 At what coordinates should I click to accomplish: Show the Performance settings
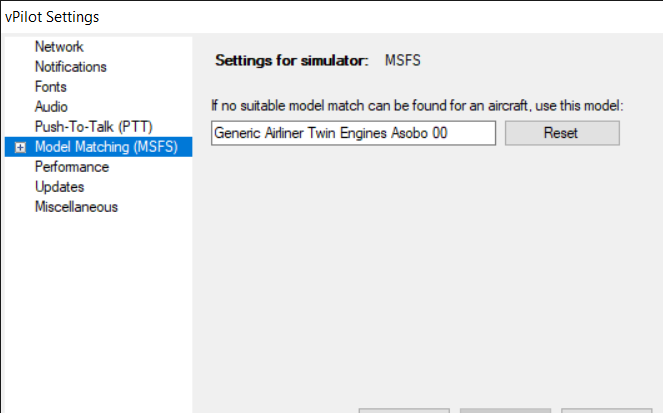(71, 167)
